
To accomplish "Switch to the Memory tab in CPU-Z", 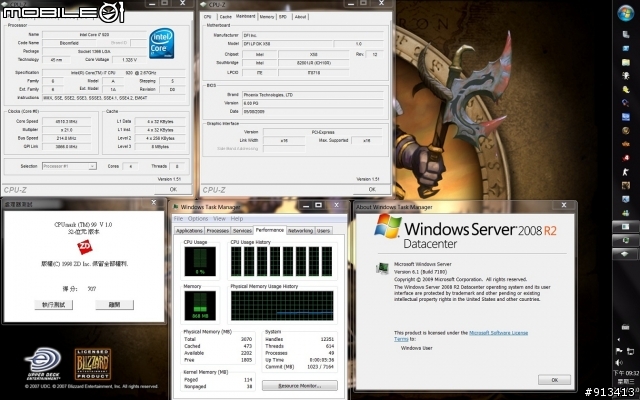I will [266, 17].
